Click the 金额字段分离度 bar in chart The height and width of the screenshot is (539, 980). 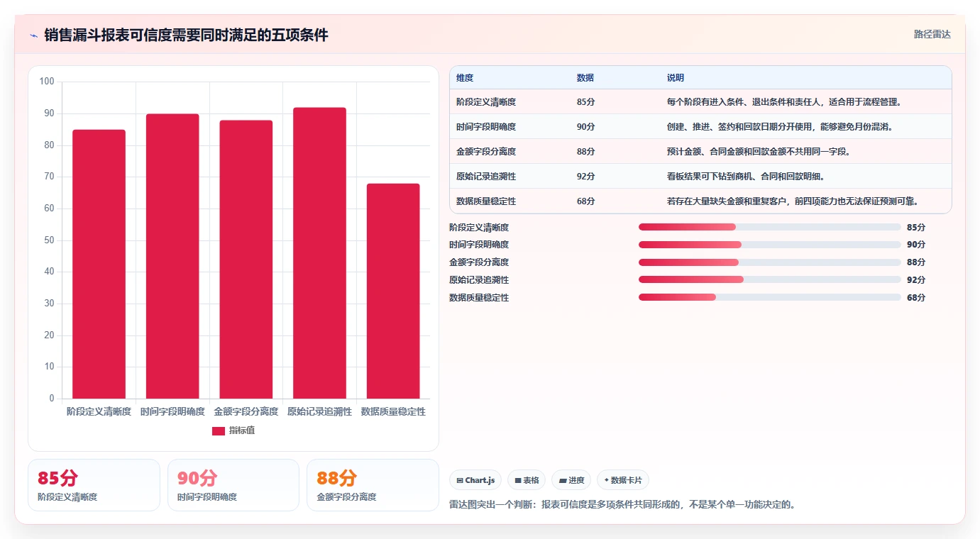click(x=246, y=260)
